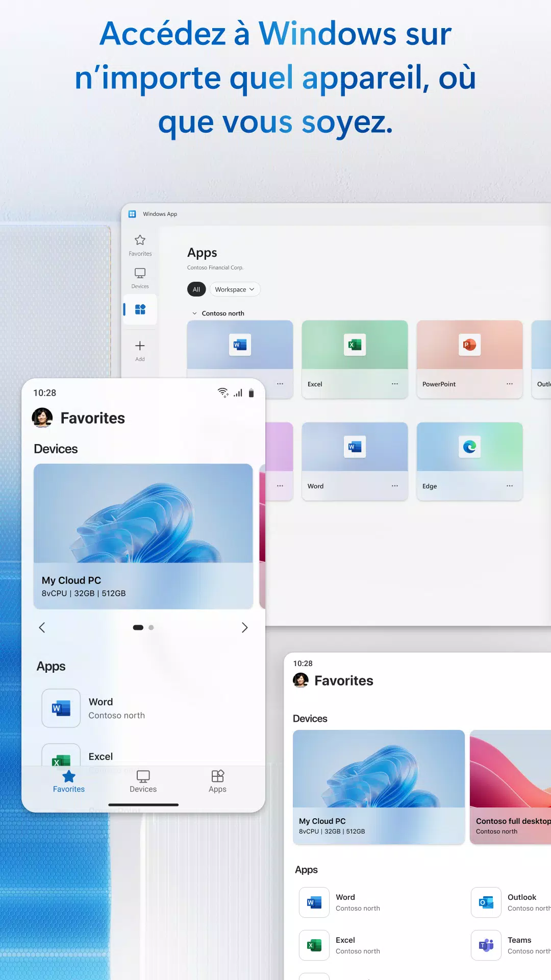The image size is (551, 980).
Task: Tap the Wi-Fi status icon on phone
Action: click(x=223, y=393)
